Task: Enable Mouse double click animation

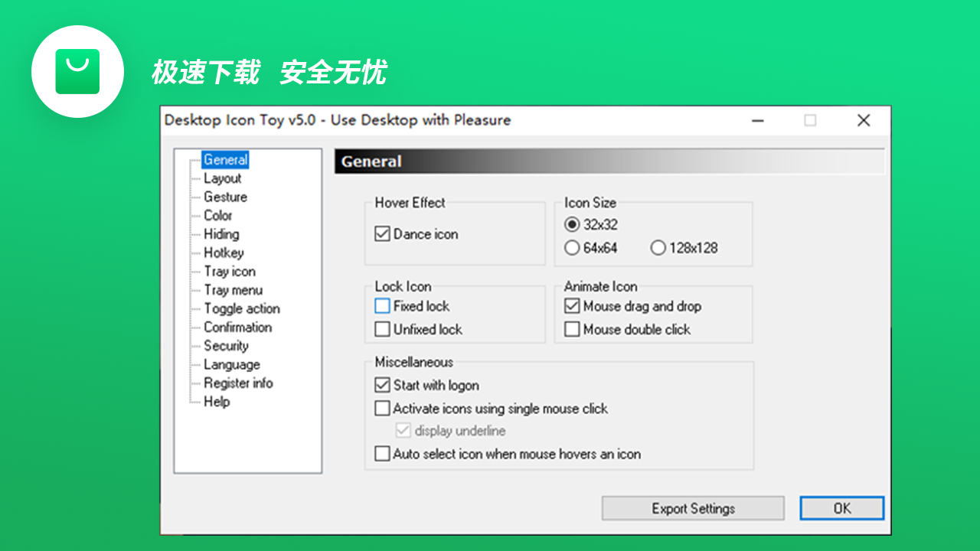Action: [572, 329]
